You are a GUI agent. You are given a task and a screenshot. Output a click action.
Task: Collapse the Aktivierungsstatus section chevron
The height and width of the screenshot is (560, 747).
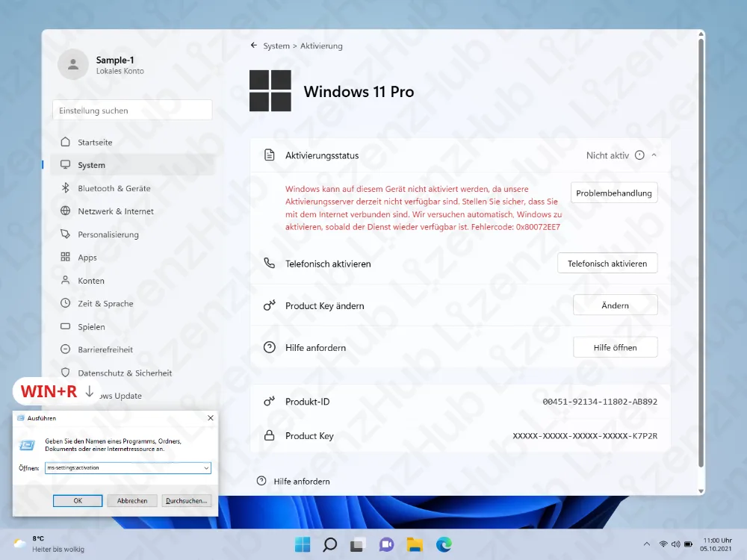pos(654,155)
